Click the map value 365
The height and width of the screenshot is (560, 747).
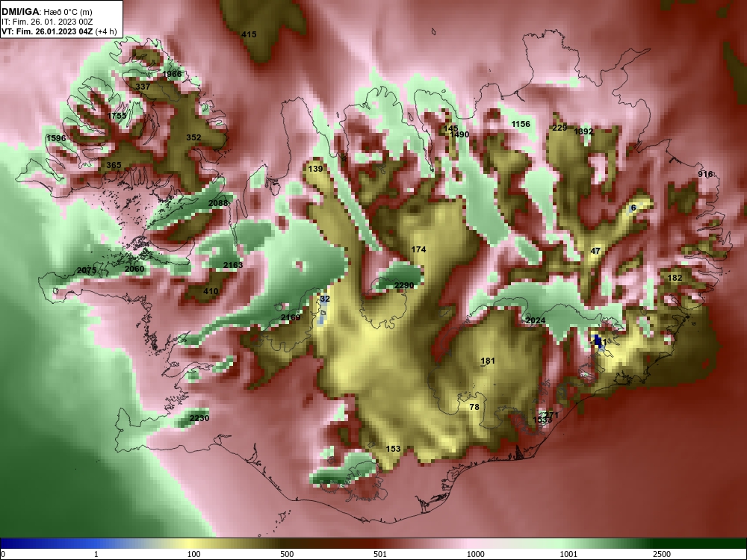[x=114, y=165]
